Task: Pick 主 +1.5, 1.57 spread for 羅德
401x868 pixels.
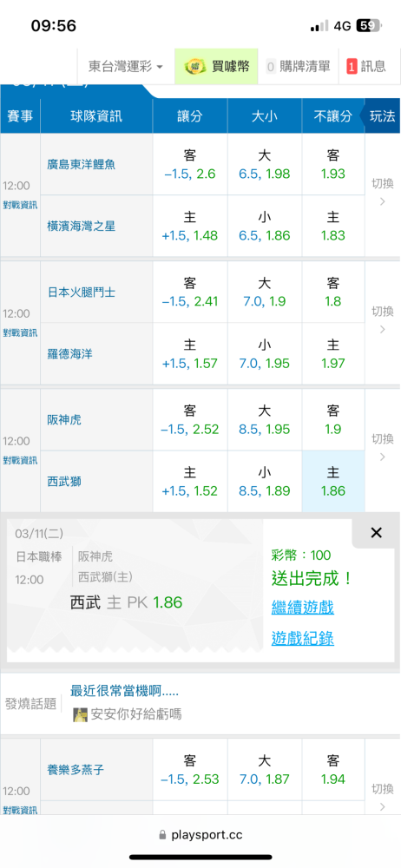Action: (x=190, y=354)
